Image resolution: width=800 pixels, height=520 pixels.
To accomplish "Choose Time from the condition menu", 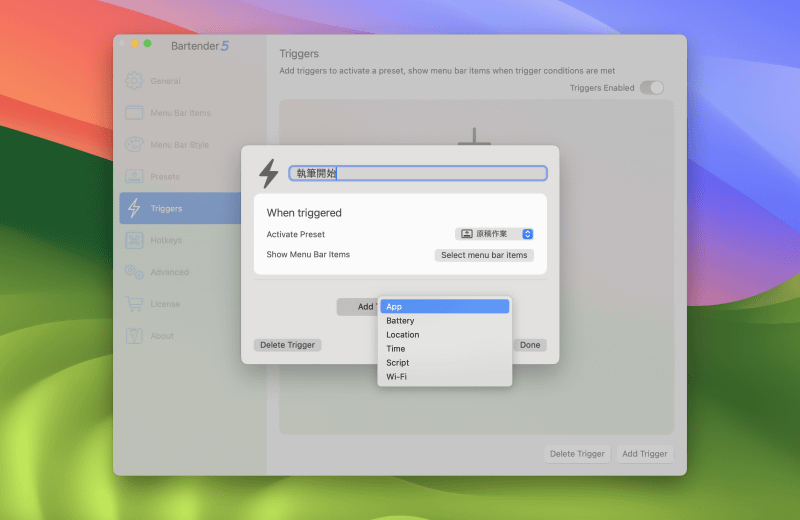I will [444, 349].
